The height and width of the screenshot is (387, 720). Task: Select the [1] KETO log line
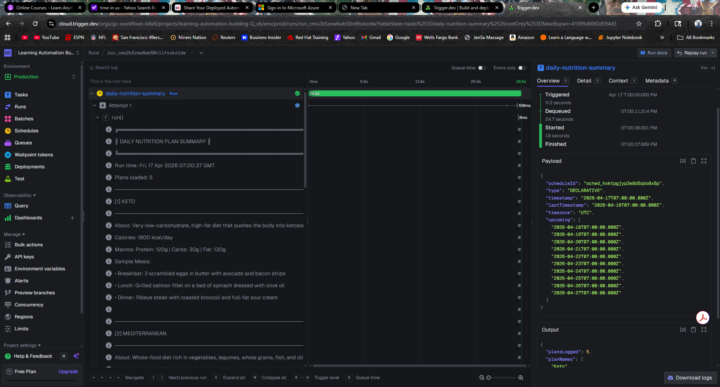tap(125, 202)
